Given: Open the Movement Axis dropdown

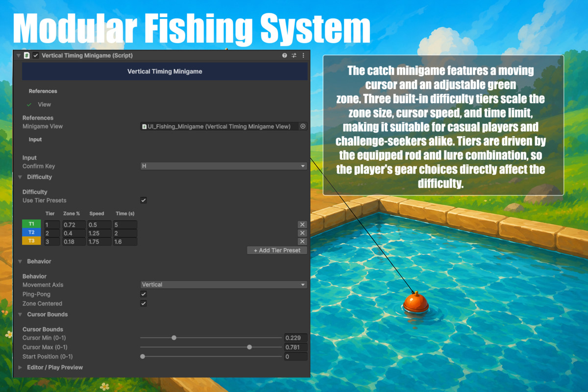Looking at the screenshot, I should pos(223,285).
